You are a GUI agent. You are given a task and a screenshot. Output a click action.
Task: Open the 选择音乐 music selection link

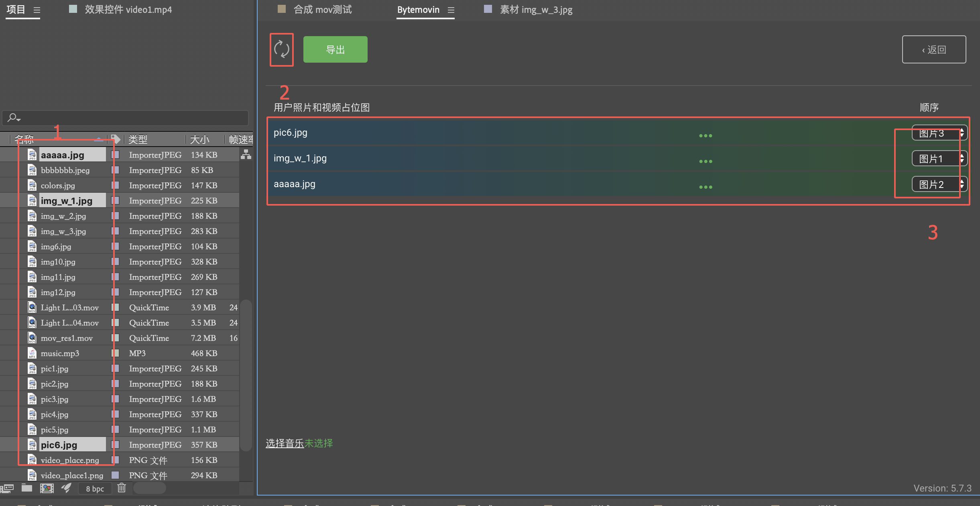pos(285,443)
